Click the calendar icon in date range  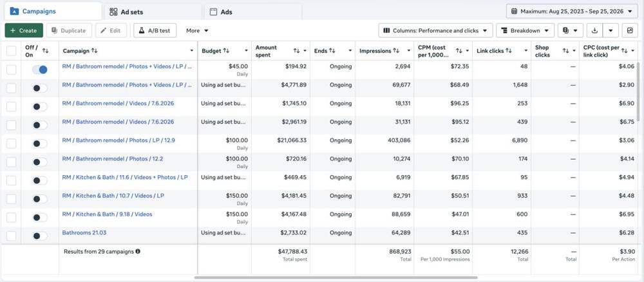pos(514,11)
